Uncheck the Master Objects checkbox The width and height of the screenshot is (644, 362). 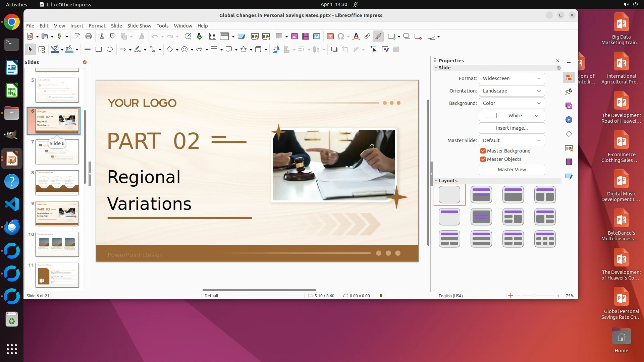click(483, 159)
